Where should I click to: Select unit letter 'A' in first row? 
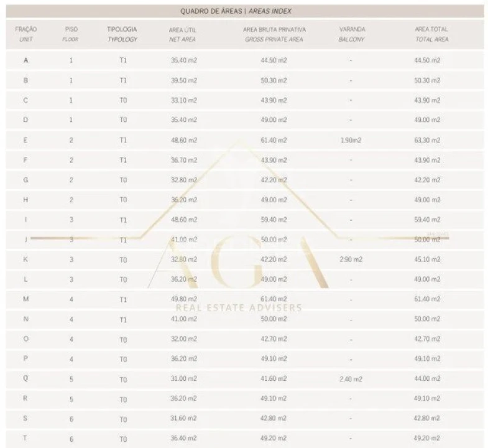[x=26, y=60]
